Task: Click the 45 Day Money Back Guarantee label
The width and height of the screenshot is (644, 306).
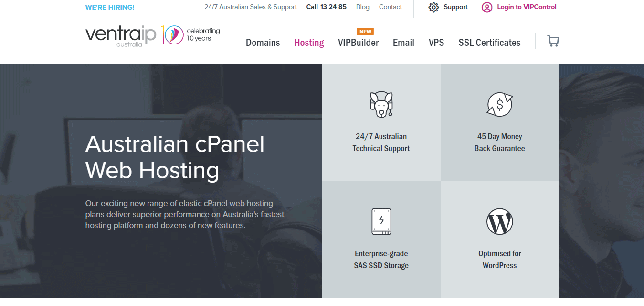Action: [x=499, y=142]
